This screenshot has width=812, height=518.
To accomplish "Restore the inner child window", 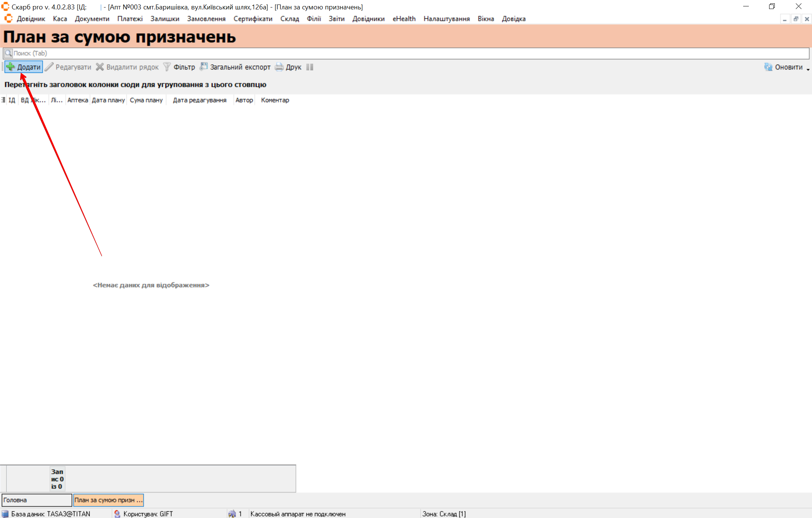I will pyautogui.click(x=796, y=19).
